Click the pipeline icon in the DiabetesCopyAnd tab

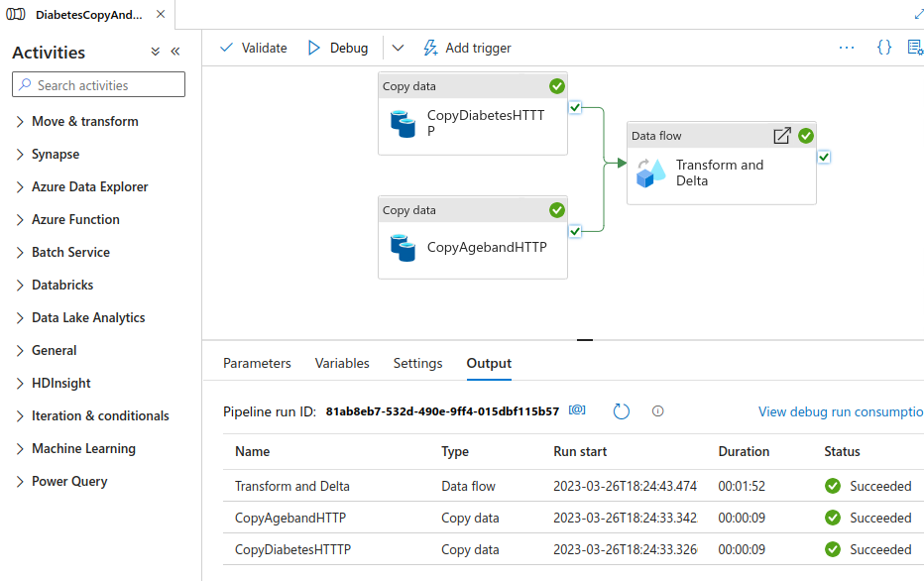15,14
